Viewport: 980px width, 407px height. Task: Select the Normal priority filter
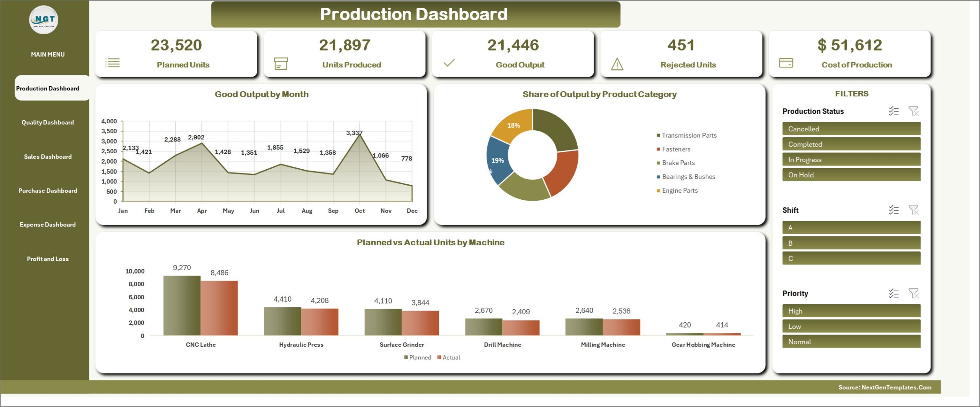(x=851, y=341)
